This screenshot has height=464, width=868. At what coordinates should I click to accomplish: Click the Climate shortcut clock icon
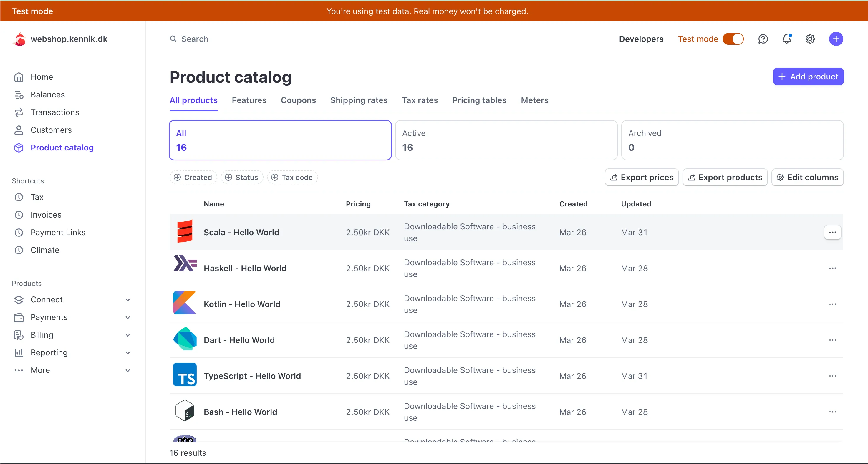click(x=19, y=250)
